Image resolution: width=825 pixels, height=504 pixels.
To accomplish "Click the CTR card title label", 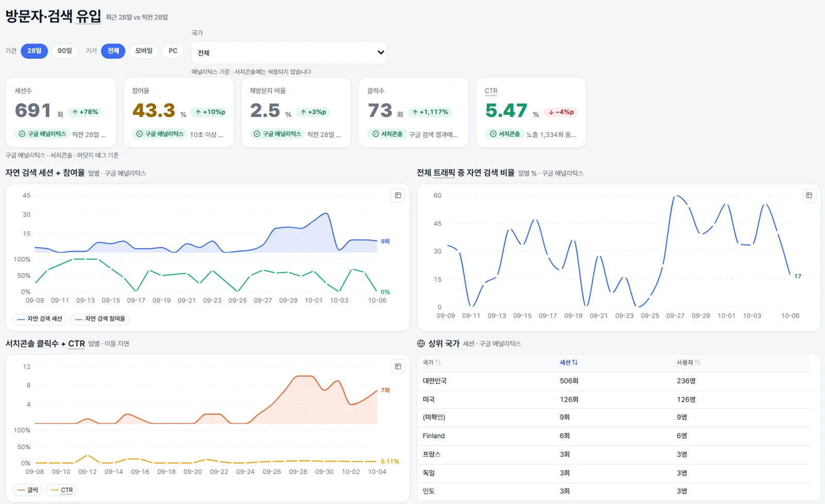I will coord(491,91).
